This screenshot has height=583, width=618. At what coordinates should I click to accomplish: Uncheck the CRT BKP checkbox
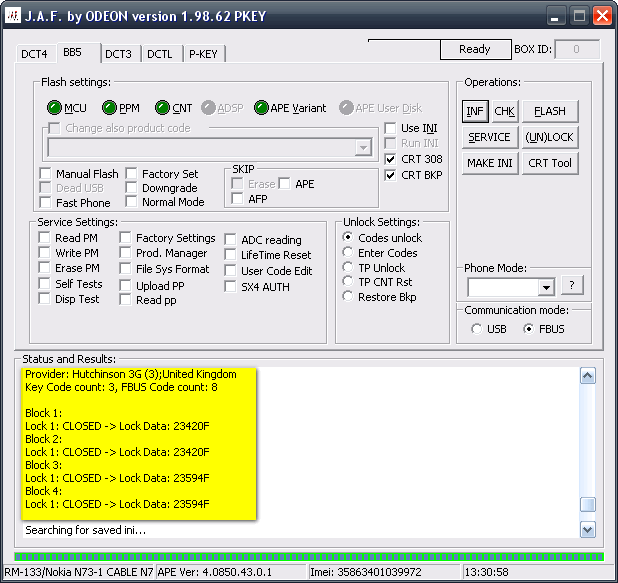click(x=390, y=175)
